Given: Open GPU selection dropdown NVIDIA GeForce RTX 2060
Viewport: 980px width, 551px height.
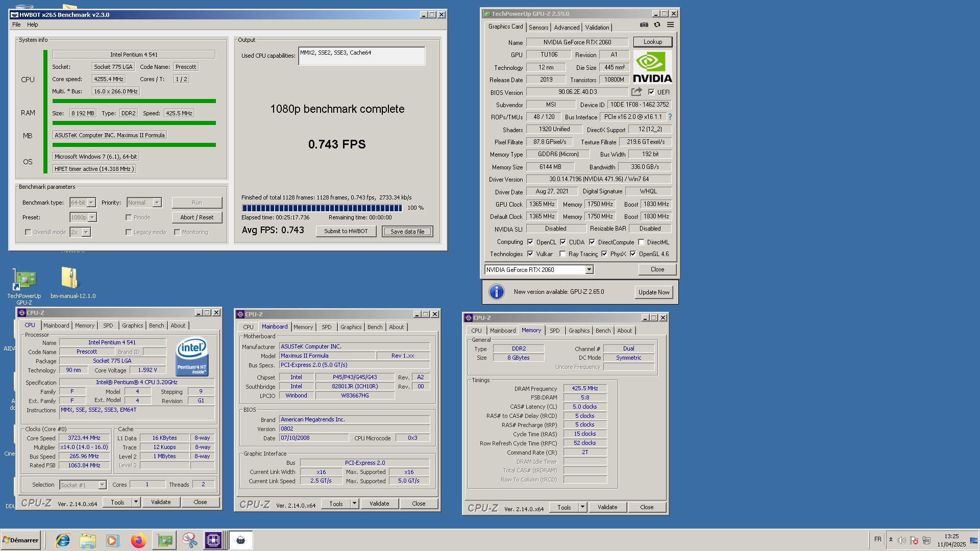Looking at the screenshot, I should click(x=589, y=269).
